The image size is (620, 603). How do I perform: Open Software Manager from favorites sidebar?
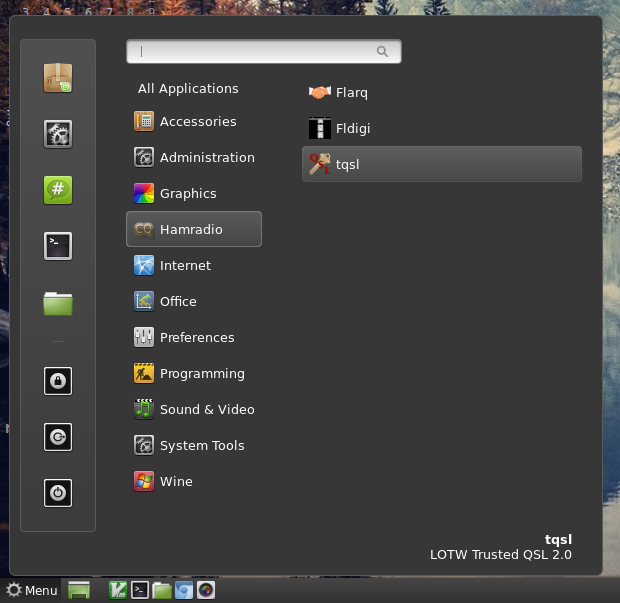(58, 78)
